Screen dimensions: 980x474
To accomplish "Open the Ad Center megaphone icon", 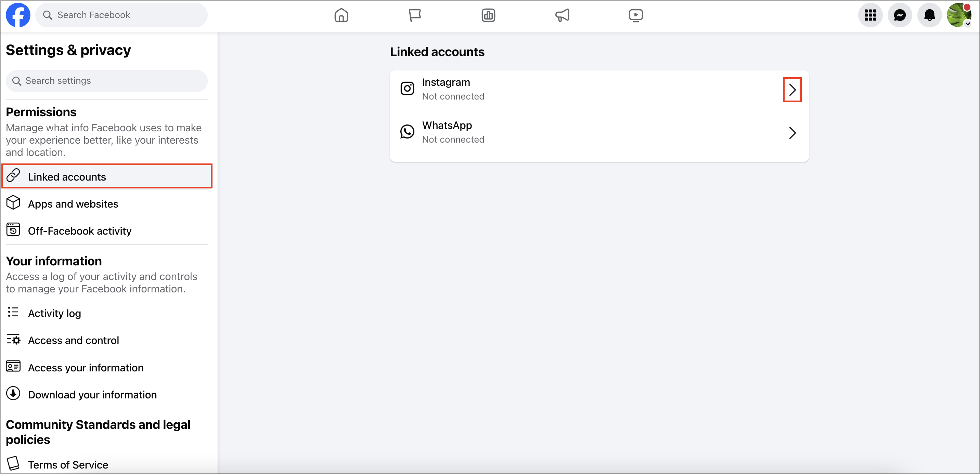I will click(562, 15).
